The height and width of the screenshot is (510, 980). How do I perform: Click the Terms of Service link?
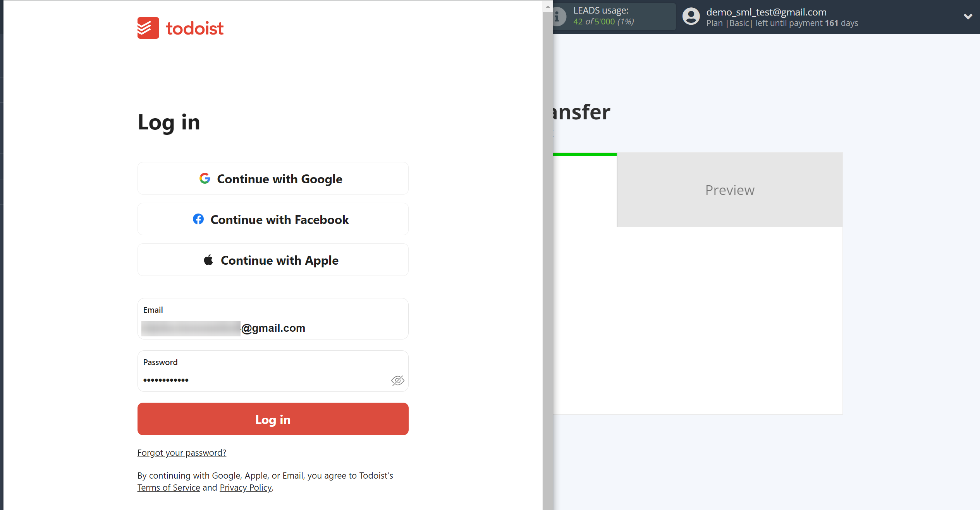click(x=168, y=488)
